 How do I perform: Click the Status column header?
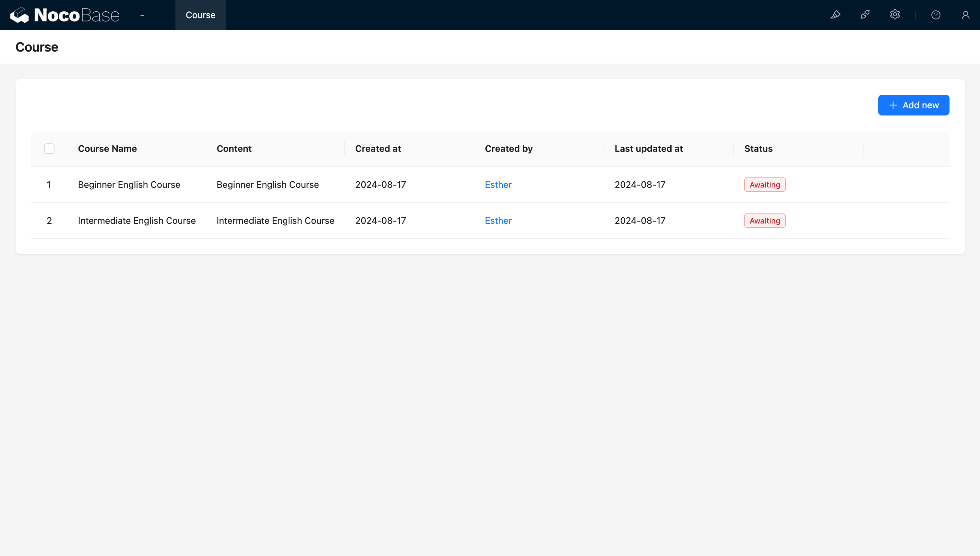758,149
